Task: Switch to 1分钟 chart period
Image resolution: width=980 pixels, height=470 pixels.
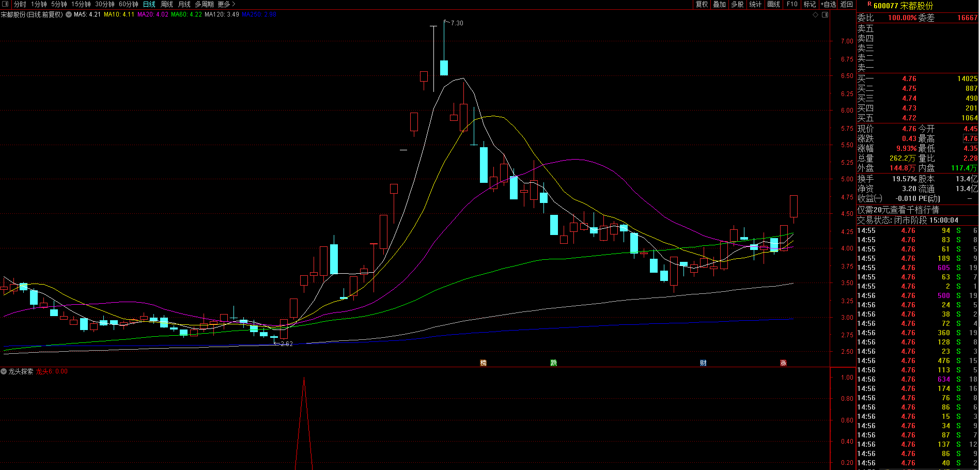Action: coord(39,4)
